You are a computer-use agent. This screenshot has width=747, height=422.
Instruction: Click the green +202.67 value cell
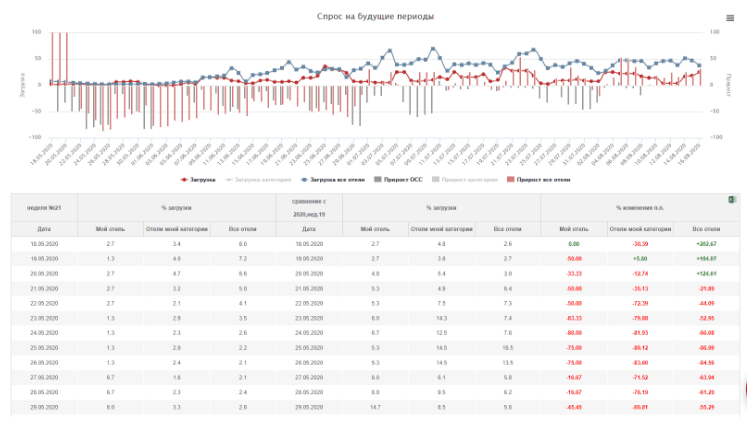coord(706,243)
